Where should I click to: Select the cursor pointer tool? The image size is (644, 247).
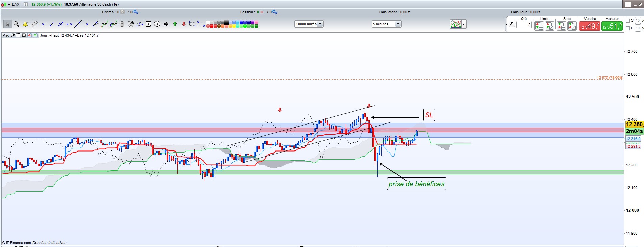[7, 24]
